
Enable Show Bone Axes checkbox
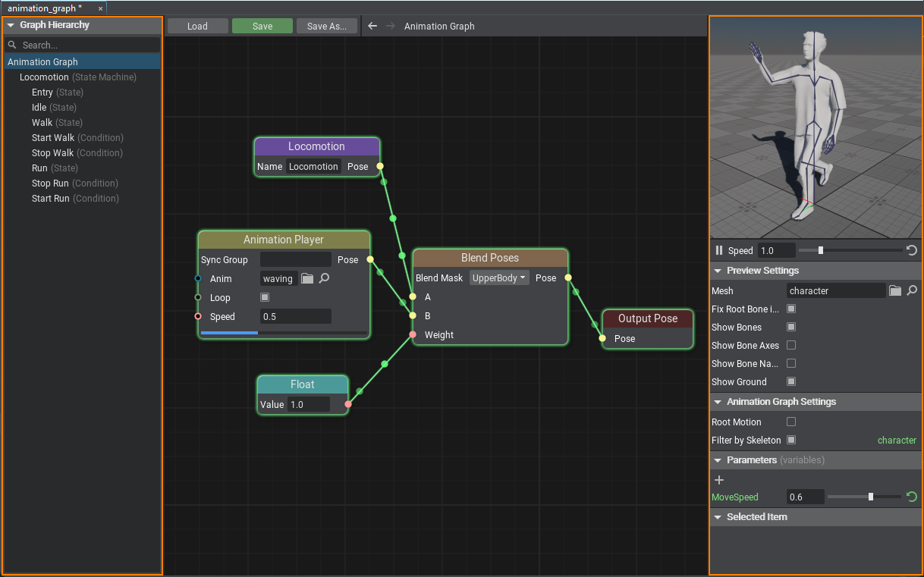click(791, 345)
